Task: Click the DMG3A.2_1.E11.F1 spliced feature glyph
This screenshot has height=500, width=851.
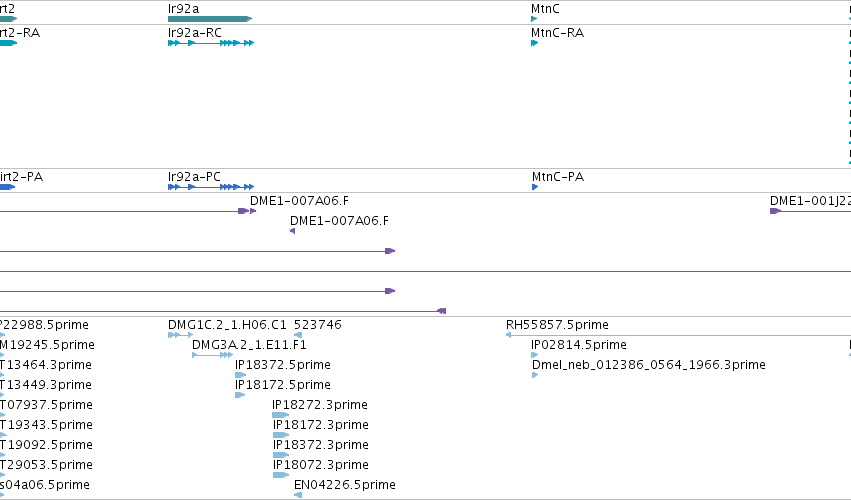Action: coord(213,355)
